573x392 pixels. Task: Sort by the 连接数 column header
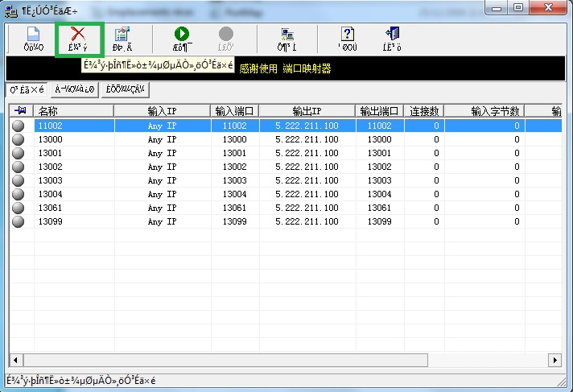tap(424, 111)
